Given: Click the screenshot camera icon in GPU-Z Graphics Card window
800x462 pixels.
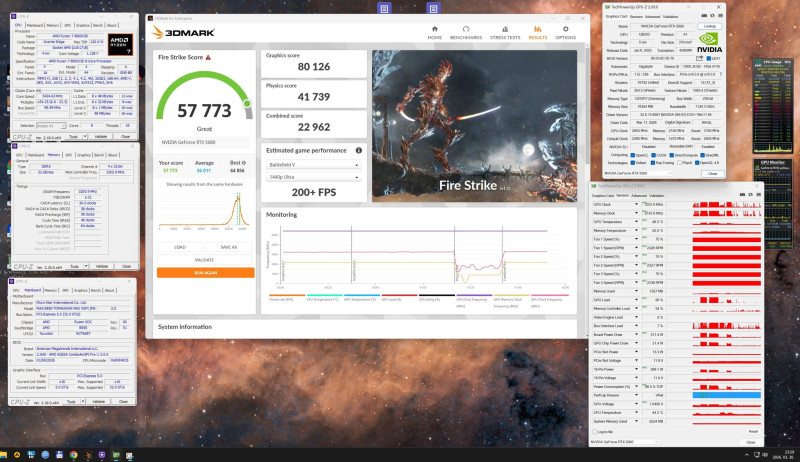Looking at the screenshot, I should tap(704, 16).
